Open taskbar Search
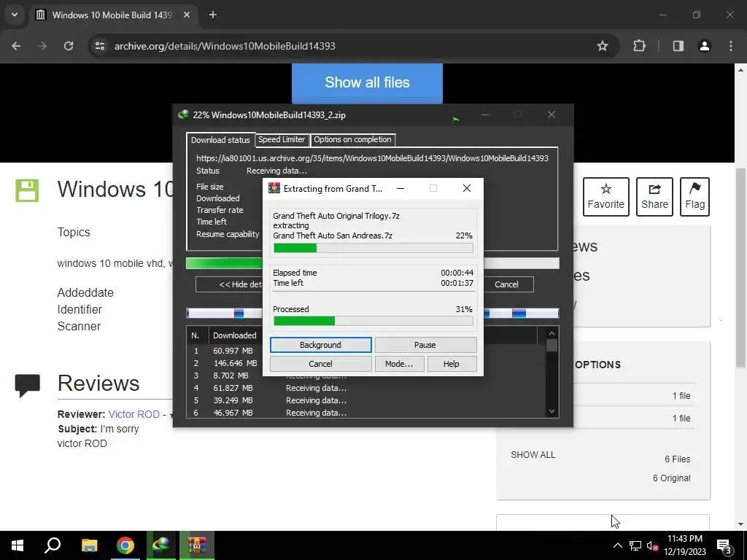This screenshot has height=560, width=747. click(x=53, y=545)
